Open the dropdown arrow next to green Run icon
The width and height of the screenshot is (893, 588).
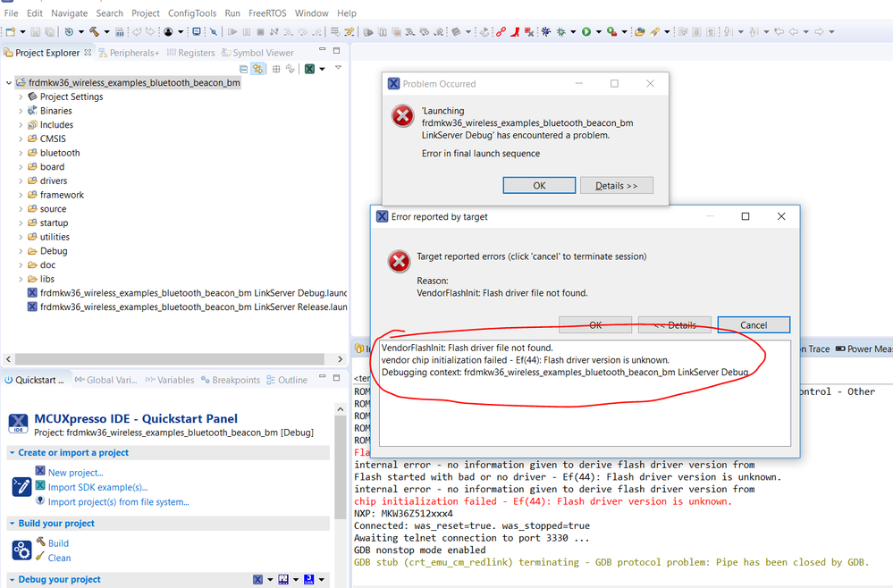(599, 32)
